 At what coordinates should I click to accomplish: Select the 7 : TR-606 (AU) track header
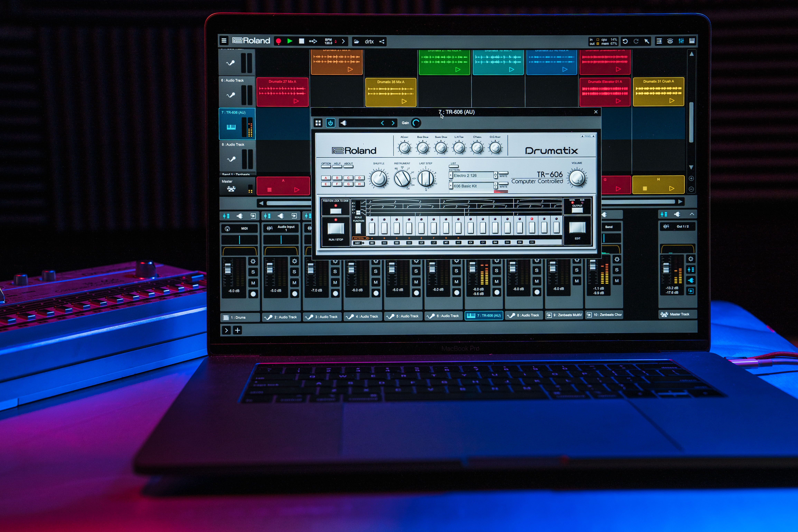237,124
